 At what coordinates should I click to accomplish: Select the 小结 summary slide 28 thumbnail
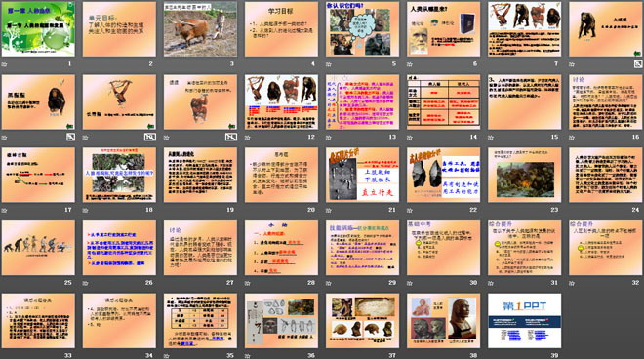[281, 248]
